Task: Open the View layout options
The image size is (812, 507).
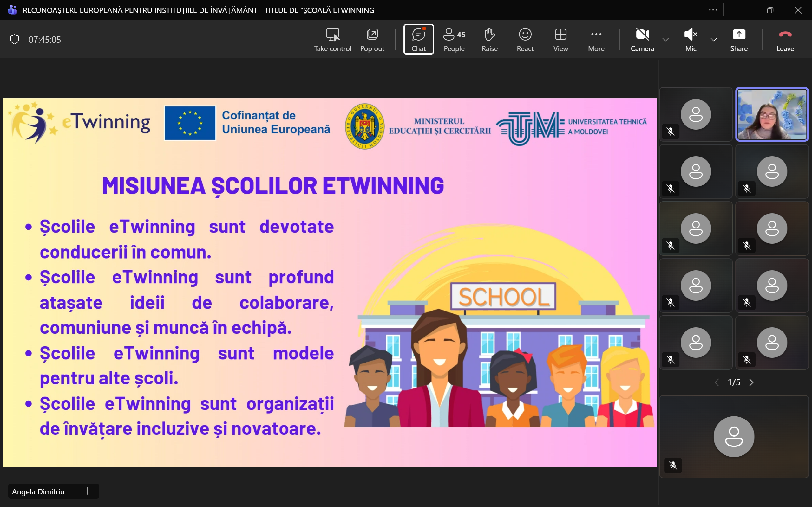Action: (560, 39)
